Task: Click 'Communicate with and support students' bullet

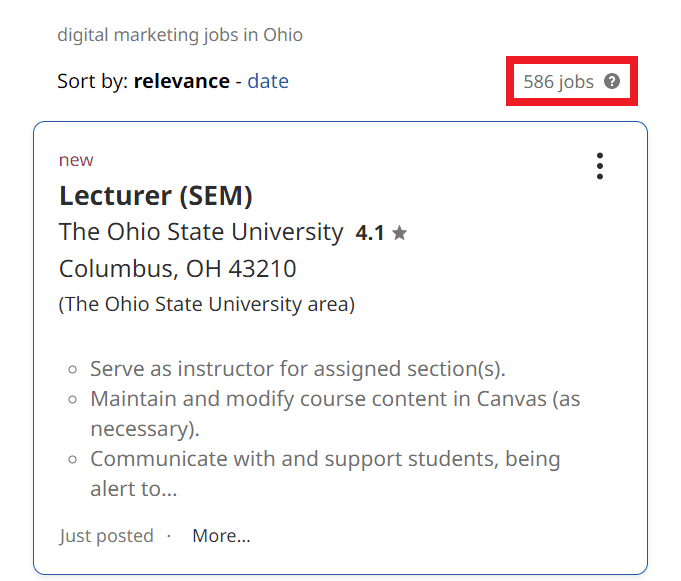Action: (x=325, y=473)
